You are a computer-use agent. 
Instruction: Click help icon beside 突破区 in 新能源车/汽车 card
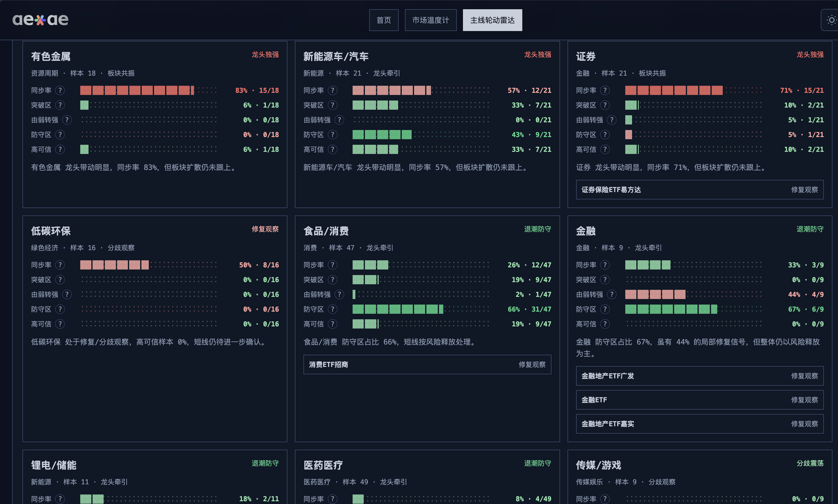pos(333,105)
